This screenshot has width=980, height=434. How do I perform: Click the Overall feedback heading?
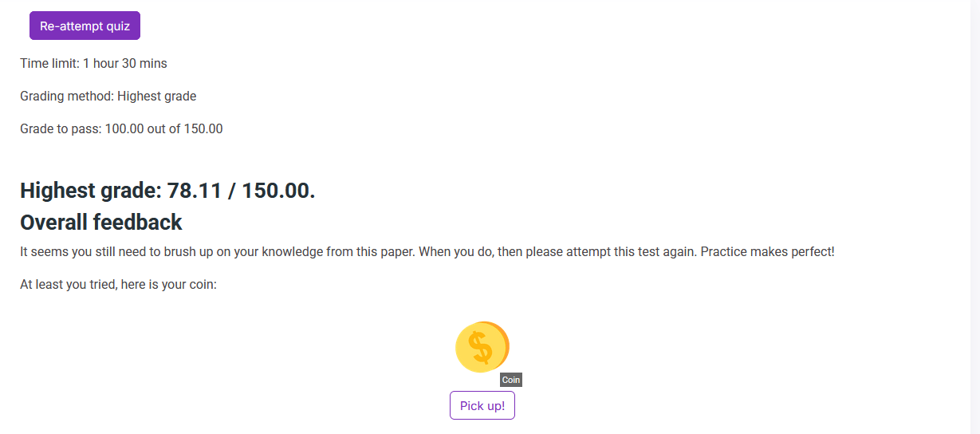point(101,222)
